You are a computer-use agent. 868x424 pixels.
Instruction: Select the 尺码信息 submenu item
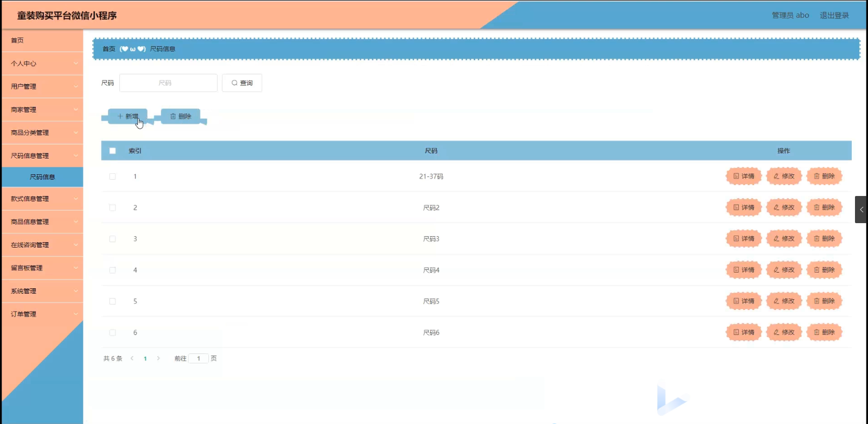click(x=42, y=177)
